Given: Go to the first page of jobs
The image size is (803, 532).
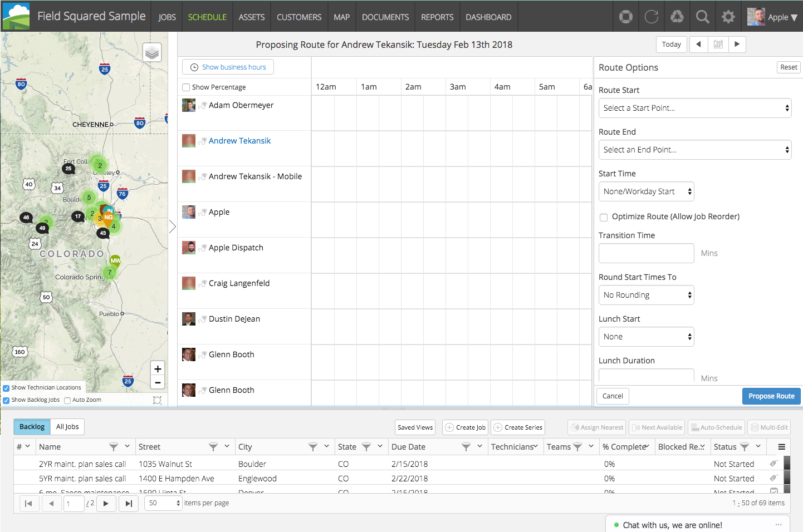Looking at the screenshot, I should coord(29,504).
